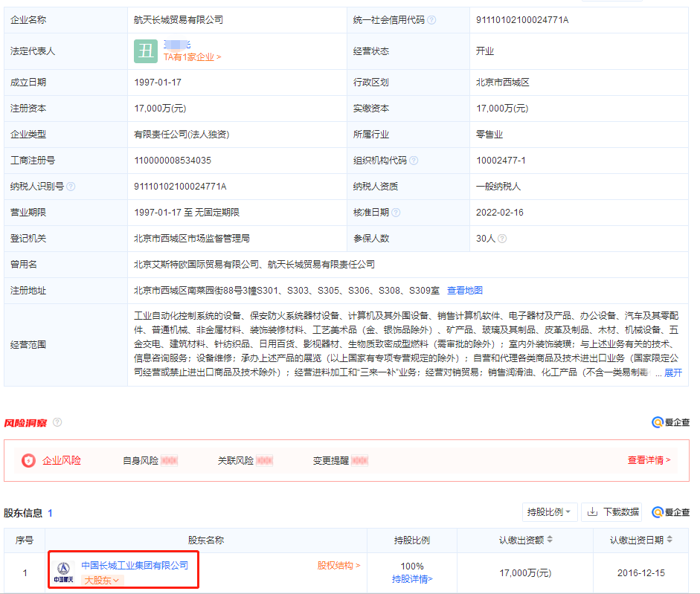
Task: Open shareholder 中国长城工业集团有限公司 link
Action: pyautogui.click(x=135, y=566)
